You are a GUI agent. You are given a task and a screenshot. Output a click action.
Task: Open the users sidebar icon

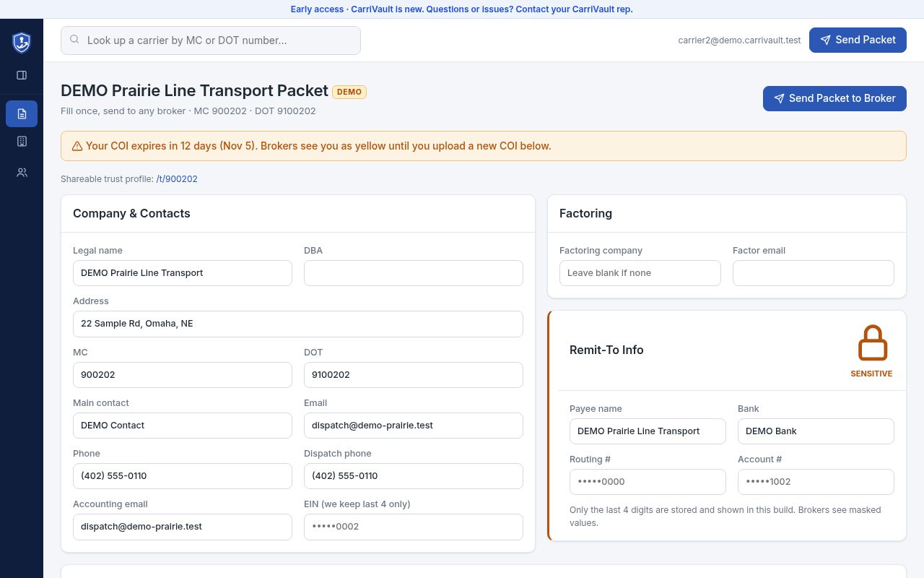[22, 173]
